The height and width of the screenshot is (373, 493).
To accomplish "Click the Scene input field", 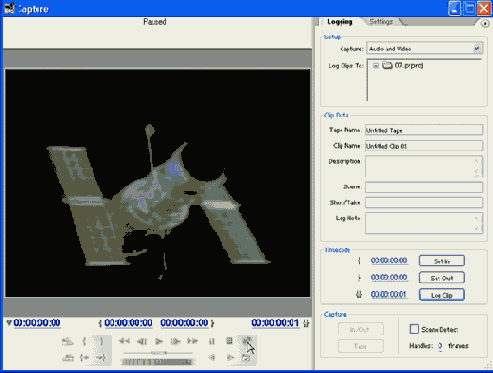I will 424,187.
